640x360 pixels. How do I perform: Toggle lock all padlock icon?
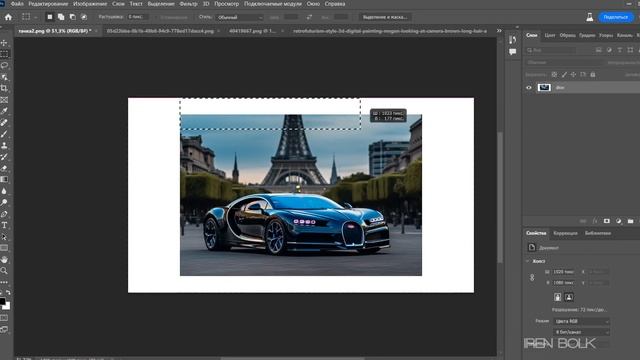[x=593, y=75]
